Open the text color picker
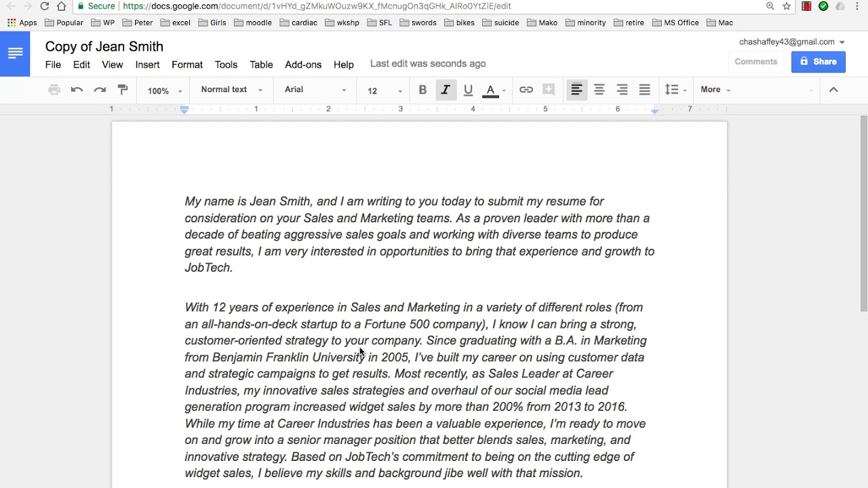This screenshot has height=488, width=868. pyautogui.click(x=494, y=89)
